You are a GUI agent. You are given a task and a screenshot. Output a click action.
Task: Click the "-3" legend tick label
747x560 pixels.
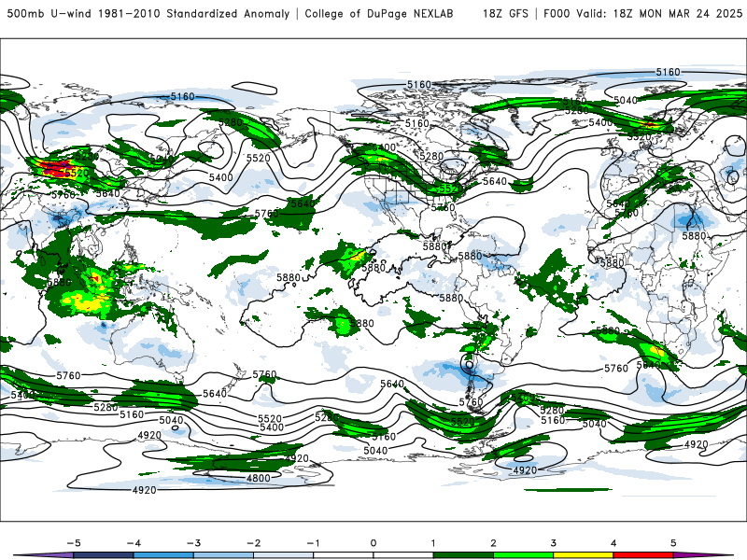[x=194, y=543]
